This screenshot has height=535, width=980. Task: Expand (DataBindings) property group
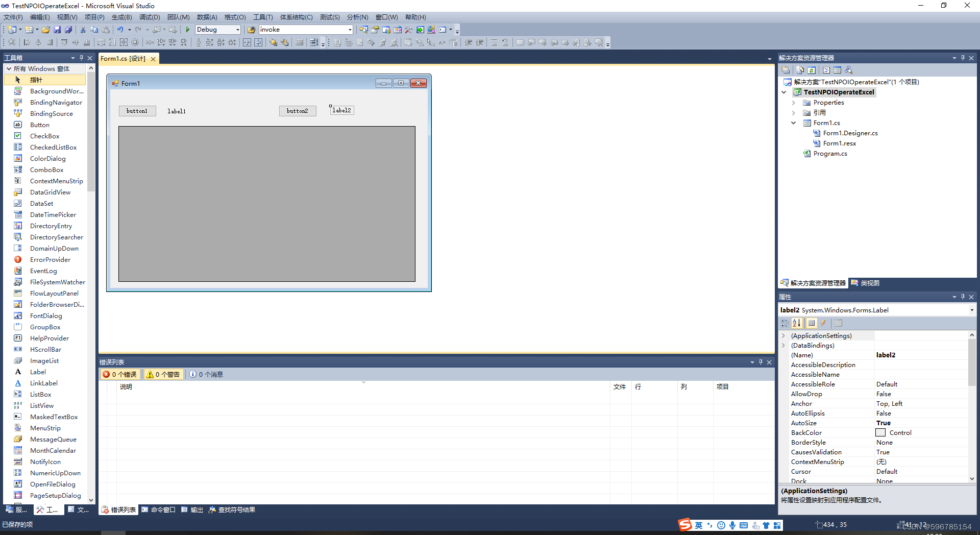pos(783,346)
